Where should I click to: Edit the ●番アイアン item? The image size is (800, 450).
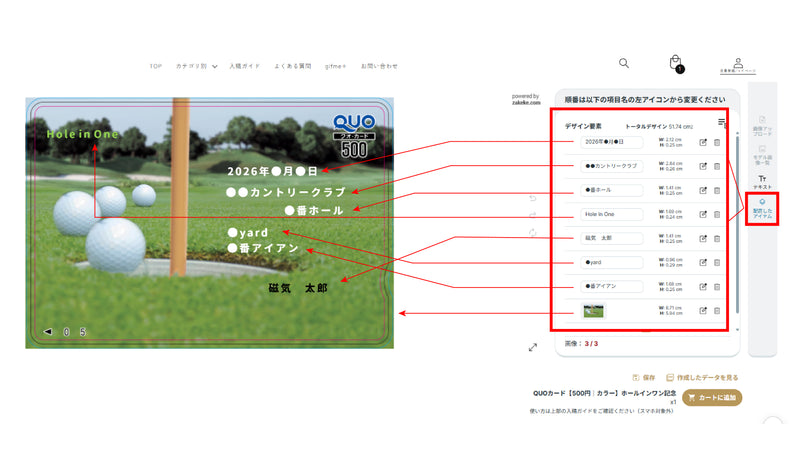[x=703, y=287]
